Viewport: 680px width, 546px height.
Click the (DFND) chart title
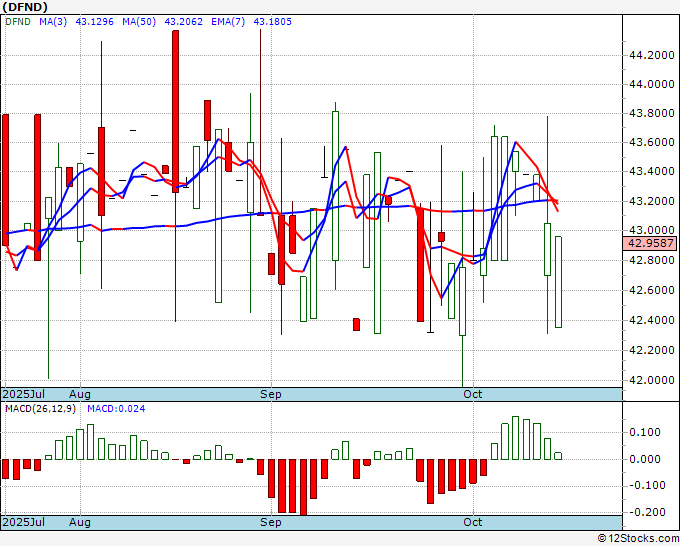25,7
